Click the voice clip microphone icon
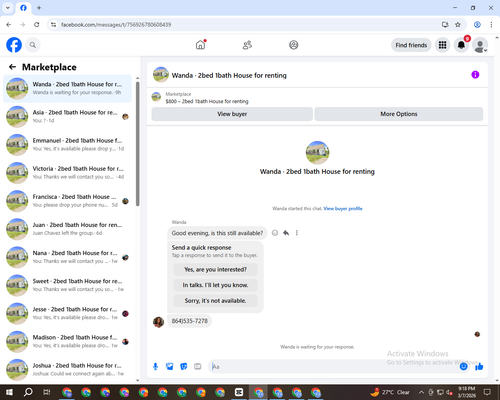 click(x=155, y=367)
